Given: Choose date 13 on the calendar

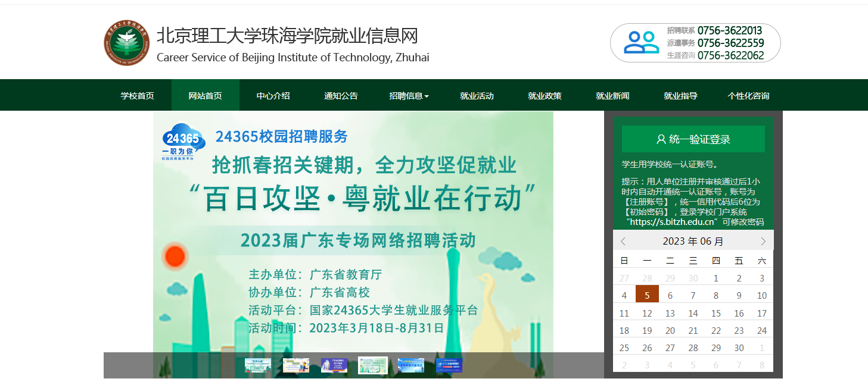Looking at the screenshot, I should point(670,313).
